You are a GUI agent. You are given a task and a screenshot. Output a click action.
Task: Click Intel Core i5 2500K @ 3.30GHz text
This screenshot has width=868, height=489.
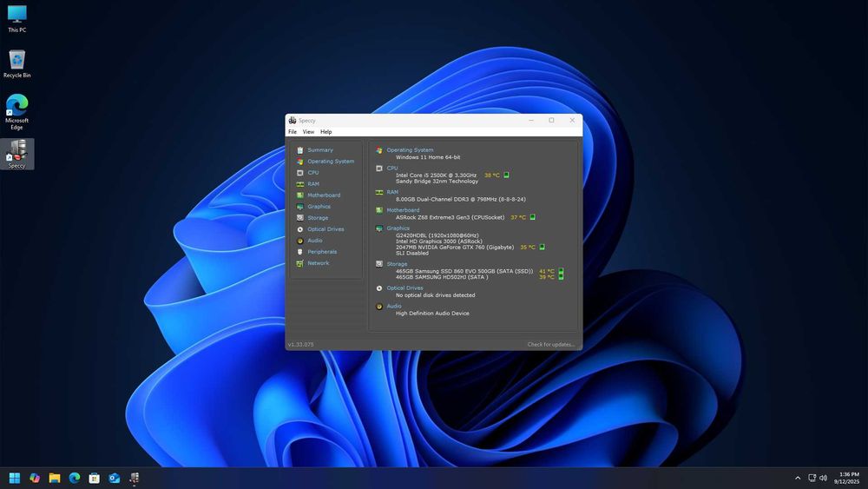(x=436, y=175)
